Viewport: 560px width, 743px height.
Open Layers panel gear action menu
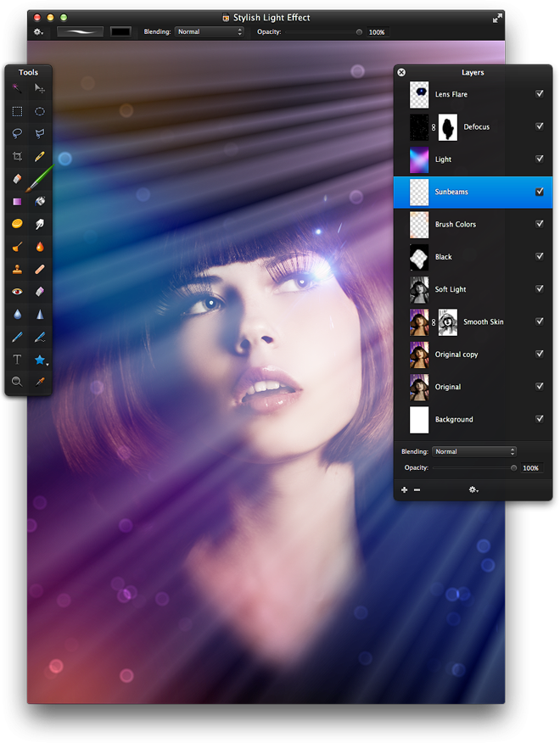click(x=473, y=489)
